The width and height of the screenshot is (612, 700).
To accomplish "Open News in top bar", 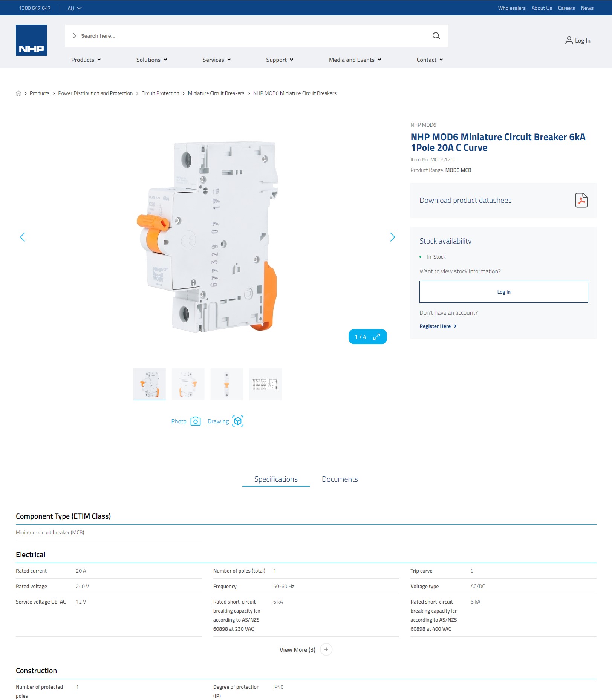I will pyautogui.click(x=587, y=8).
